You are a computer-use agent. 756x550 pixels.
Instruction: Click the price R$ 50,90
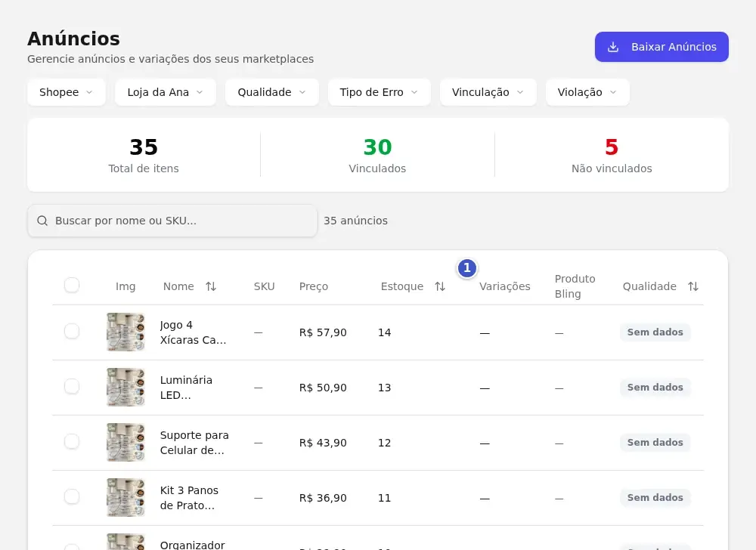click(x=323, y=388)
